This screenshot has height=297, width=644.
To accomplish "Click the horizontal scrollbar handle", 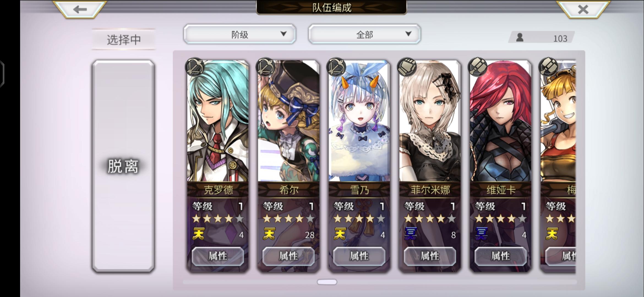I will (x=327, y=282).
